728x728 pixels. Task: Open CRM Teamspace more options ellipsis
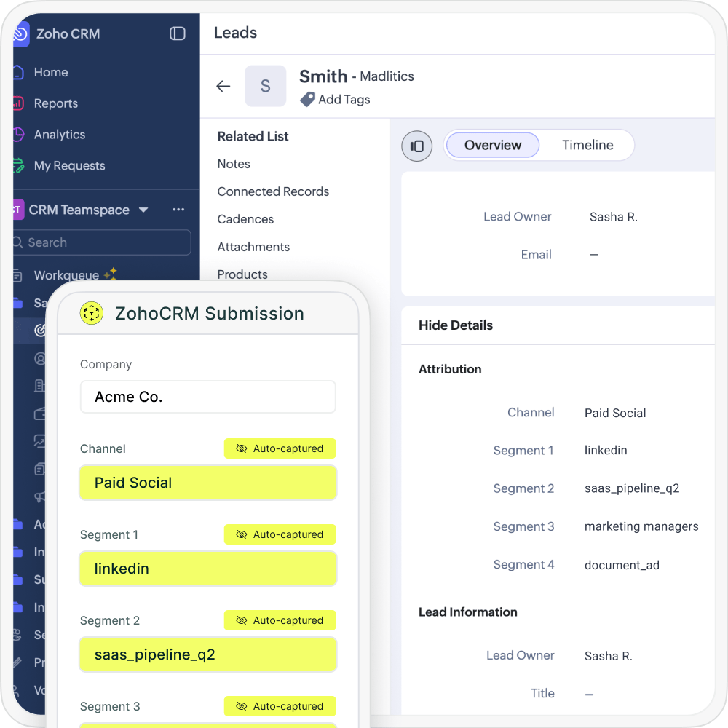(x=178, y=210)
